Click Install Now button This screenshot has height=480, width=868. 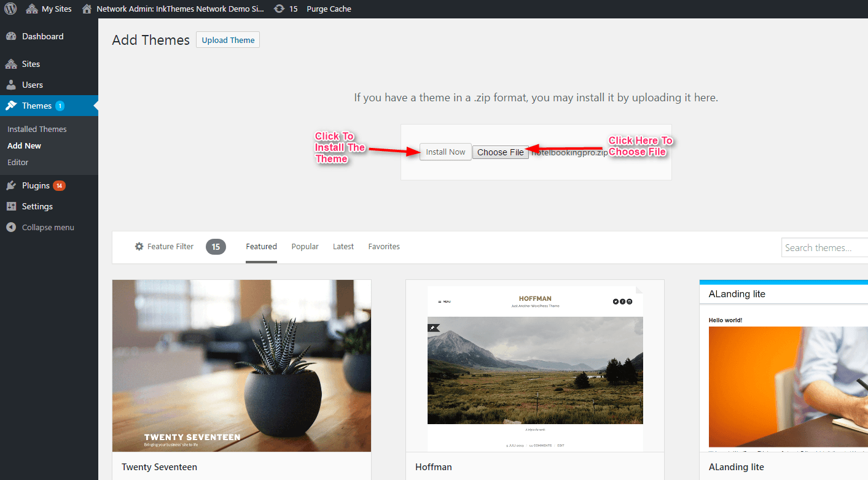tap(445, 152)
